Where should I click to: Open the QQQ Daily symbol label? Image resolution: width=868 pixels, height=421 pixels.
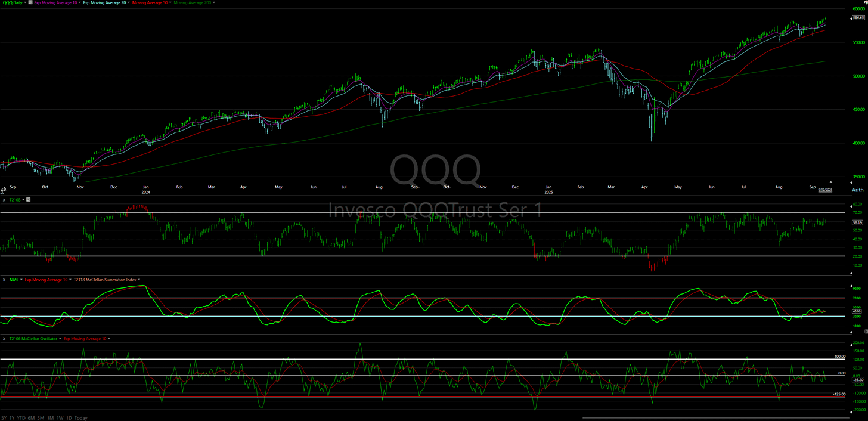13,2
